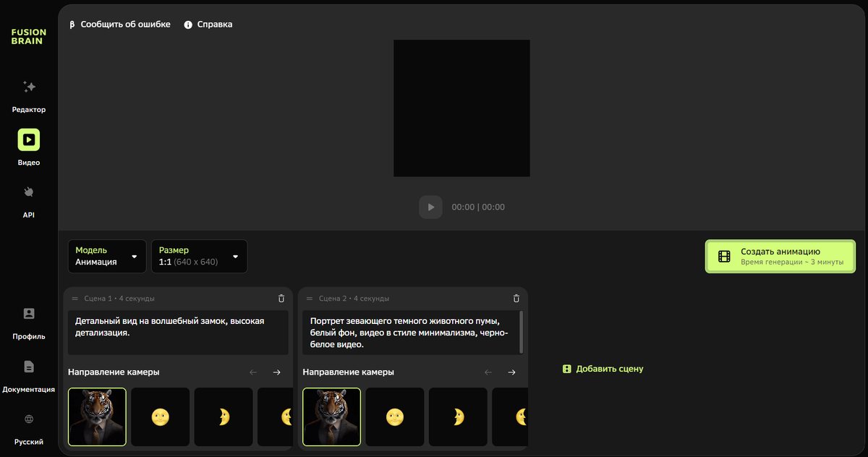Open the Справка help link
Viewport: 868px width, 457px height.
point(208,25)
